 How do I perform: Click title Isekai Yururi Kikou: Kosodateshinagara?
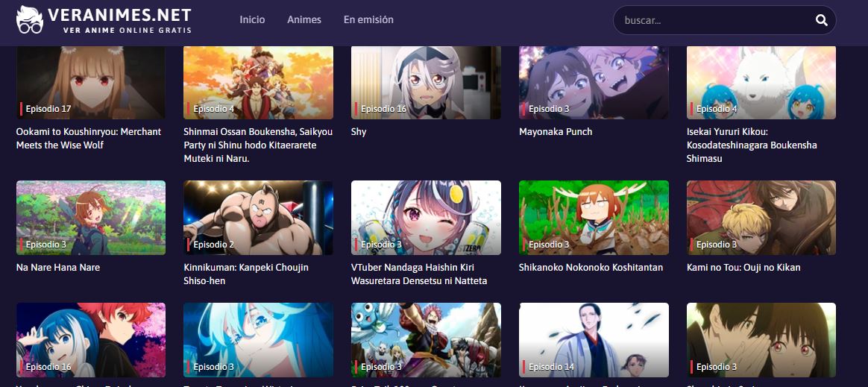(752, 145)
